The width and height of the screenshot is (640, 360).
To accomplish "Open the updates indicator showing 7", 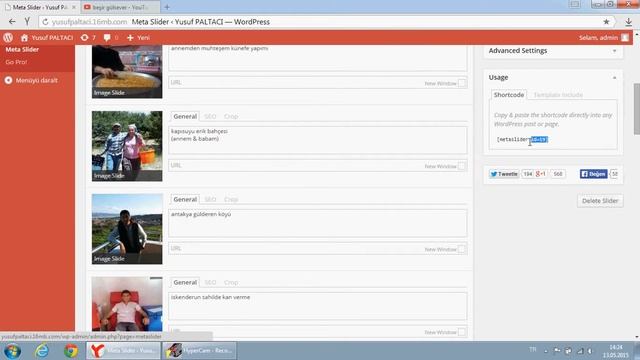I will point(88,38).
